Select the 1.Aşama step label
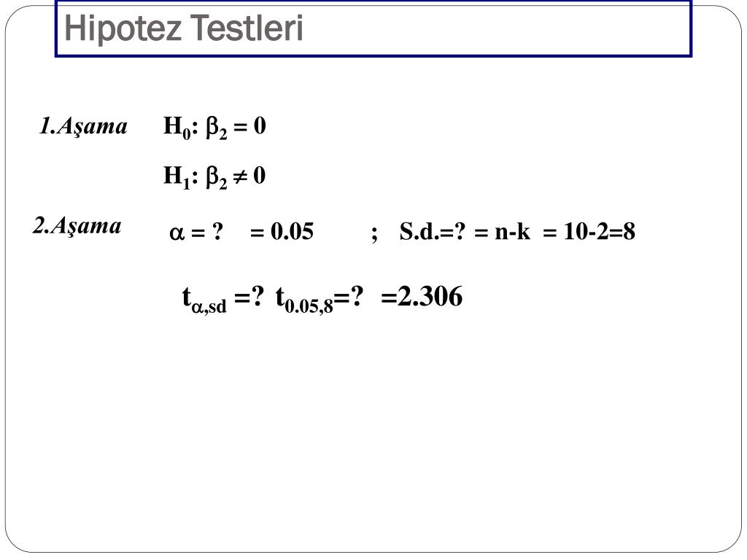 click(x=83, y=127)
